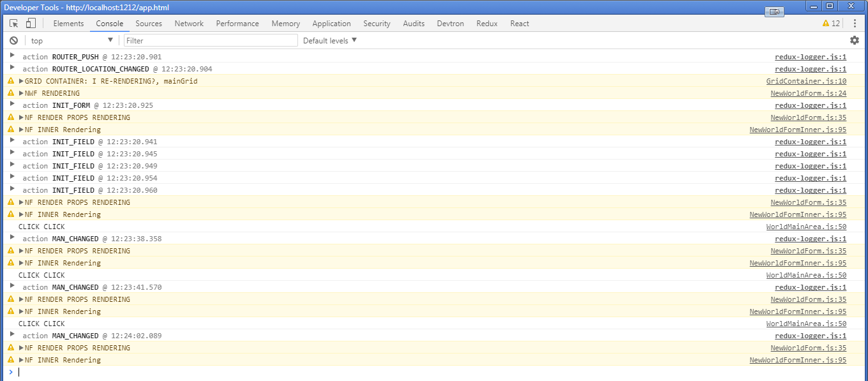Viewport: 868px width, 381px height.
Task: Click the 'INIT_FORM @ 12:23:20.925' log text
Action: tap(103, 105)
